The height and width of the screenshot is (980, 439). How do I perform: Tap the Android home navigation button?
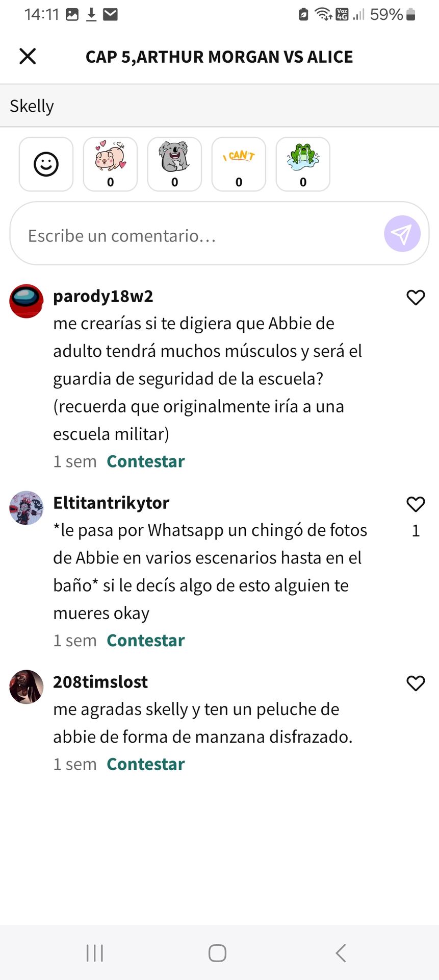click(x=217, y=953)
